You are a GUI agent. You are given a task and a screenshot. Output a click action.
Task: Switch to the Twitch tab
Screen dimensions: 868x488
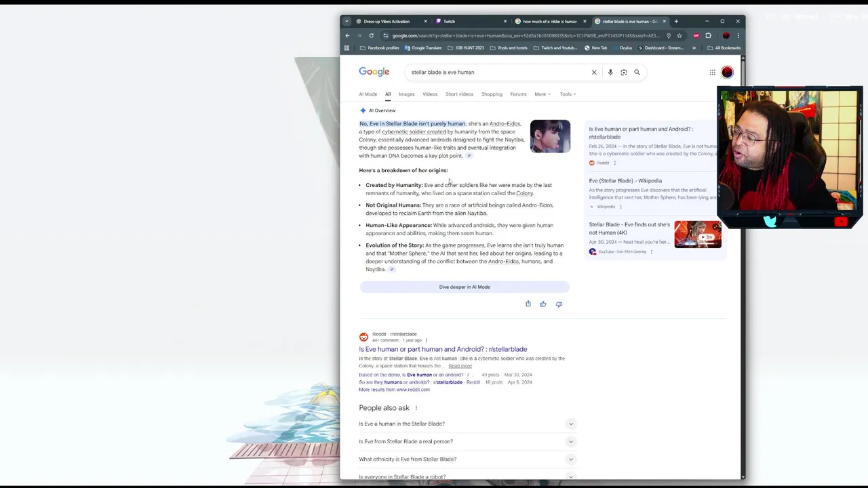[x=468, y=21]
